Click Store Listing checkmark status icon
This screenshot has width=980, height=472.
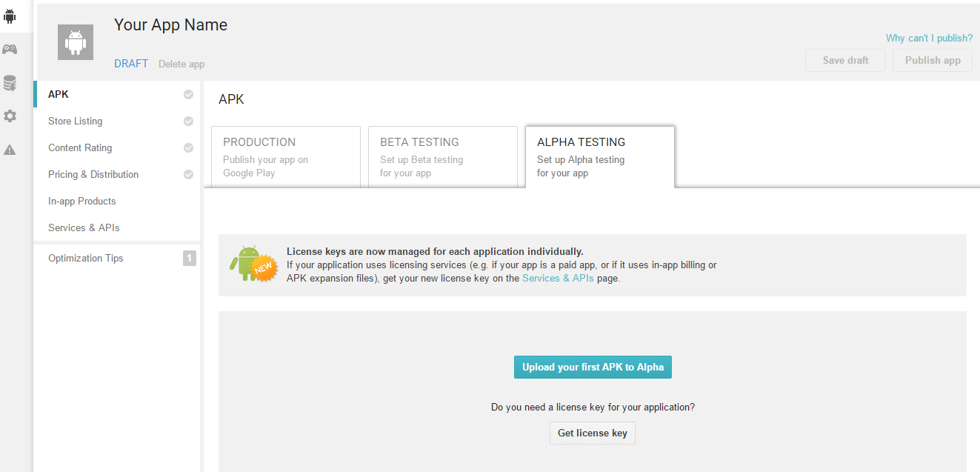tap(188, 122)
